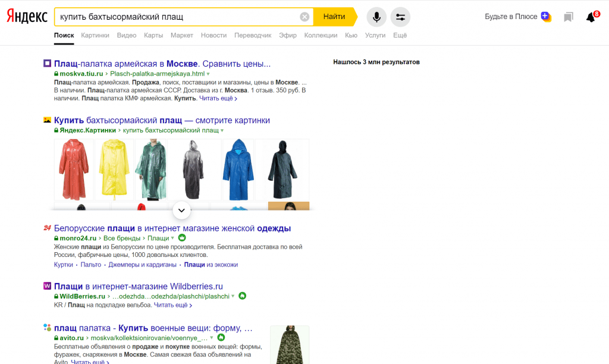Click the Куртки sitelink
The image size is (609, 364).
pos(63,265)
